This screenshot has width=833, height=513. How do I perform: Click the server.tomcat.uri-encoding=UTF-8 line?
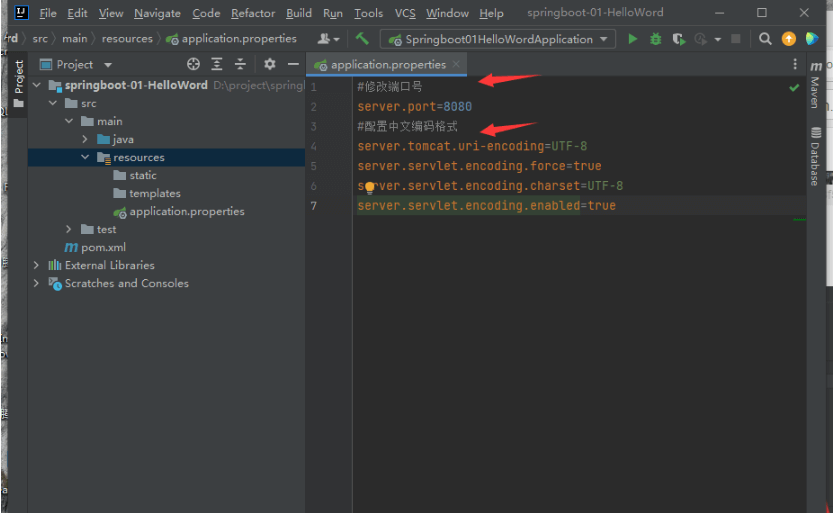(472, 146)
